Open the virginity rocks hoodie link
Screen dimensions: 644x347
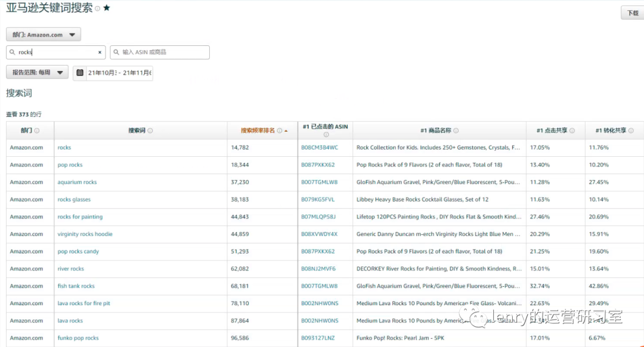point(85,234)
